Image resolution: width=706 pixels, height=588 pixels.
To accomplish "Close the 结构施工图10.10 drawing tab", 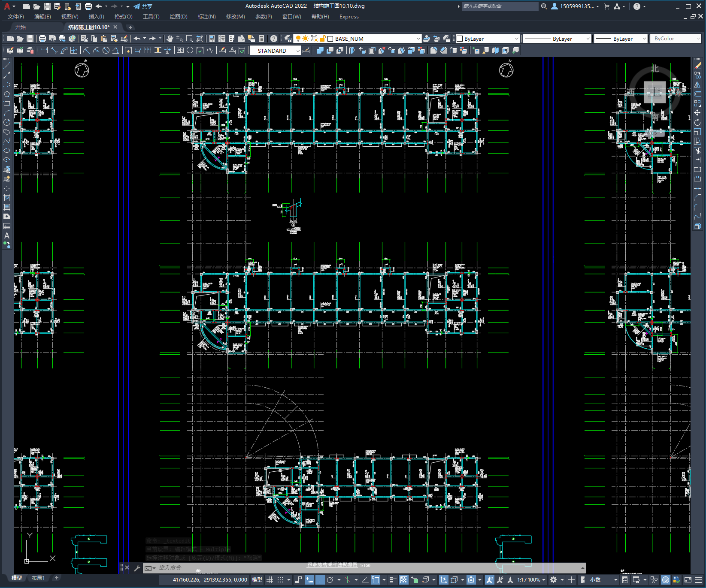I will point(115,27).
